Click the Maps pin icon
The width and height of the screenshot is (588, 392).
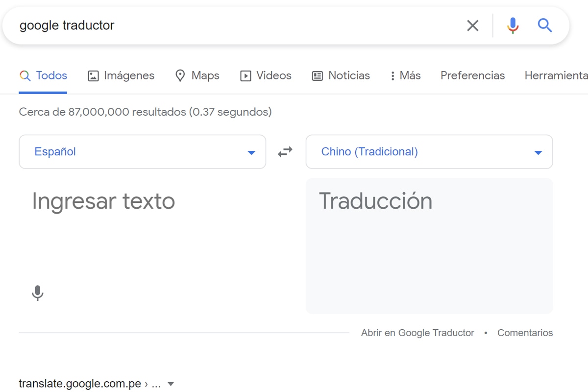tap(180, 76)
